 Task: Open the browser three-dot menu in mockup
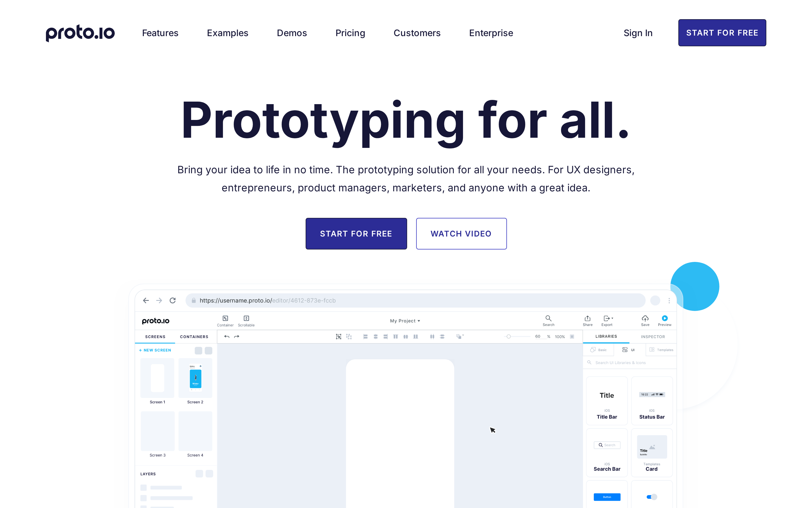coord(669,300)
